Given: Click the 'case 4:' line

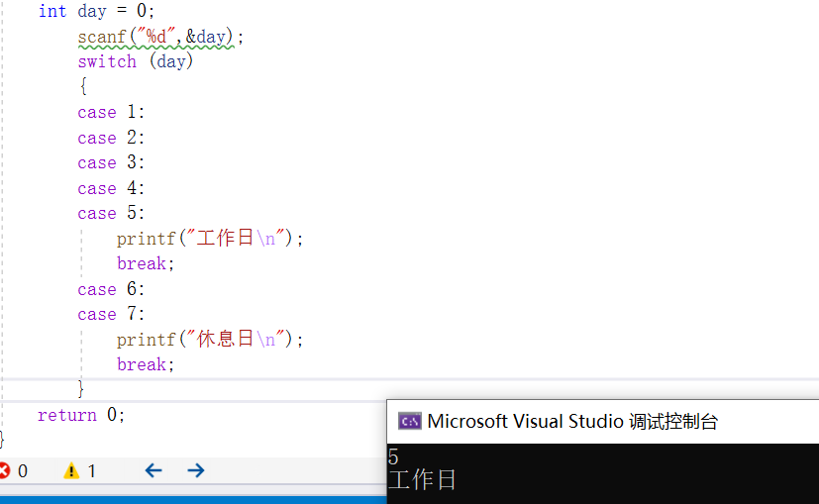Looking at the screenshot, I should 111,188.
